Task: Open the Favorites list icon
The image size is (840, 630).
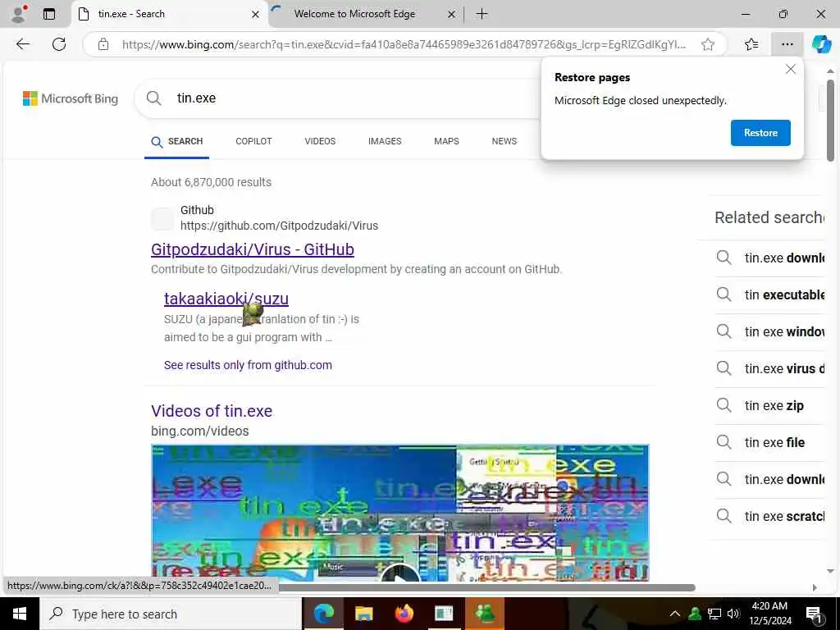Action: click(x=751, y=44)
